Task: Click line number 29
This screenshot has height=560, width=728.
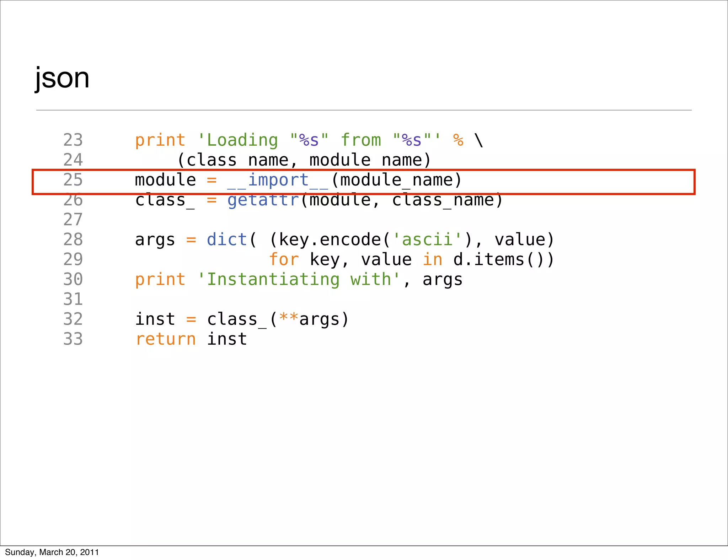Action: (73, 259)
